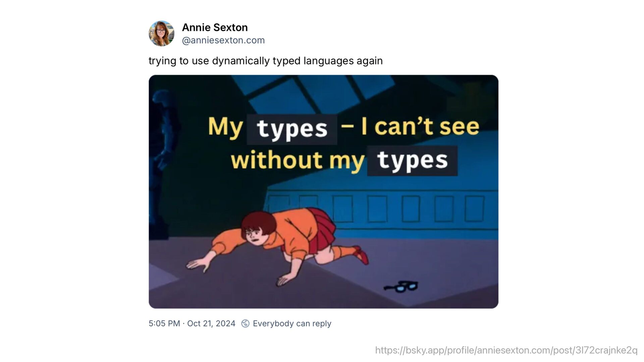Click the 5:05 PM timestamp
This screenshot has width=644, height=362.
point(164,323)
